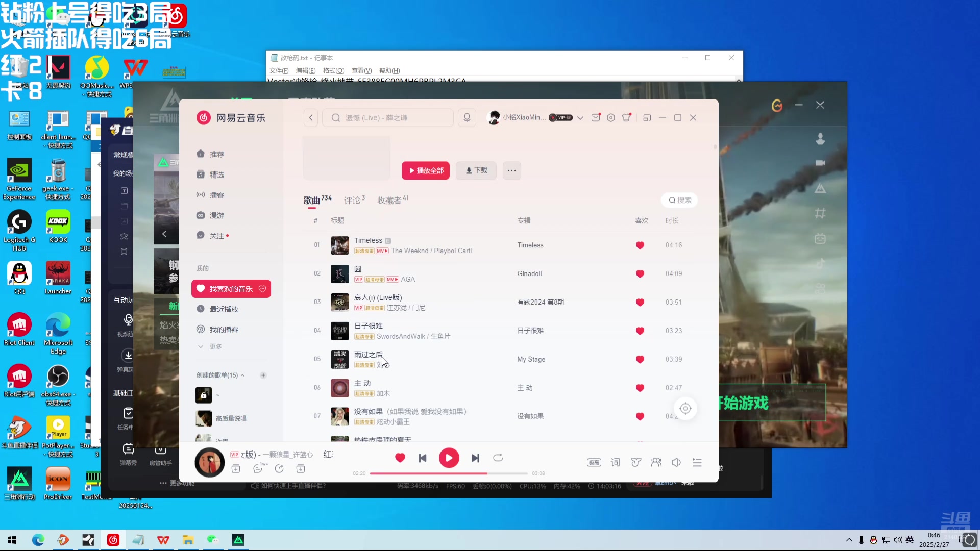
Task: Open the now playing album cover
Action: click(210, 463)
